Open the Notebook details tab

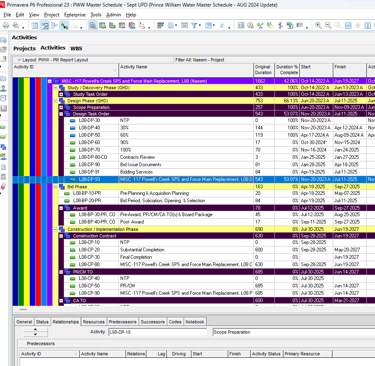pyautogui.click(x=195, y=322)
